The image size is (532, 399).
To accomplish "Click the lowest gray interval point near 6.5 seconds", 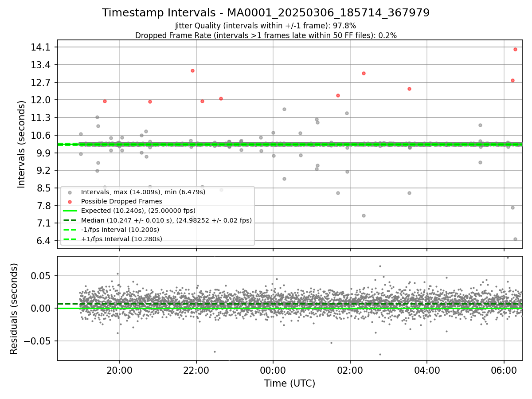I will tap(515, 239).
